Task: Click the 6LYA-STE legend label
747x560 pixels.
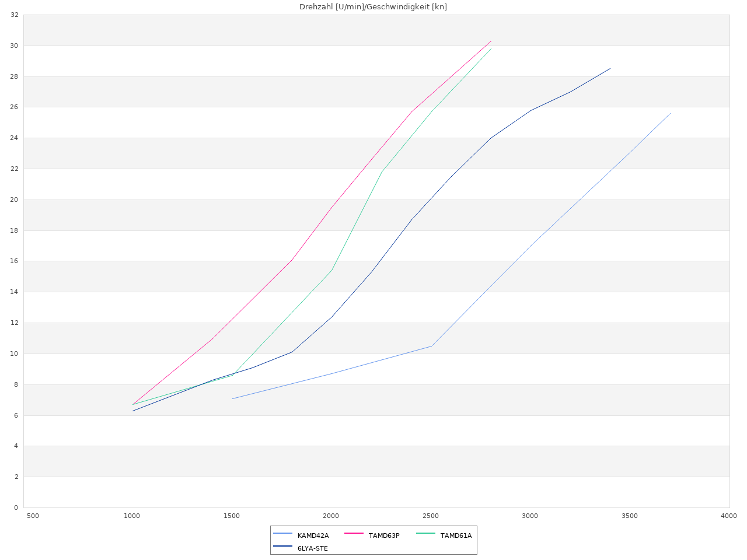Action: click(313, 548)
